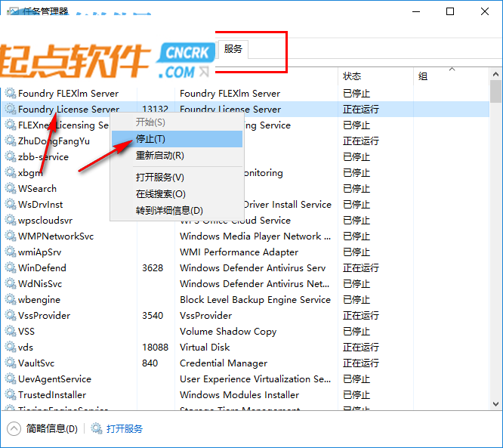
Task: Choose 打开服务(V) in the context menu
Action: click(x=177, y=178)
